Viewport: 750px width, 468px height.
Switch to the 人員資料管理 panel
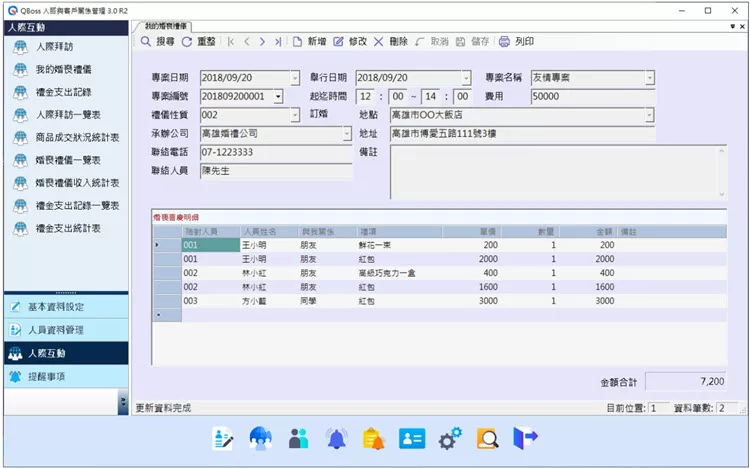(64, 330)
